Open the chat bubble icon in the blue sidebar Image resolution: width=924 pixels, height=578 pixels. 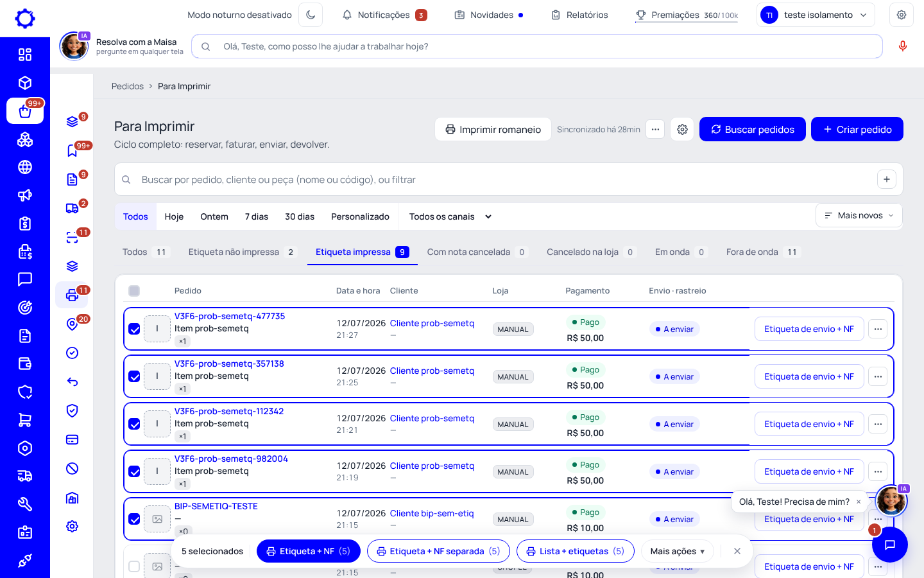[25, 279]
